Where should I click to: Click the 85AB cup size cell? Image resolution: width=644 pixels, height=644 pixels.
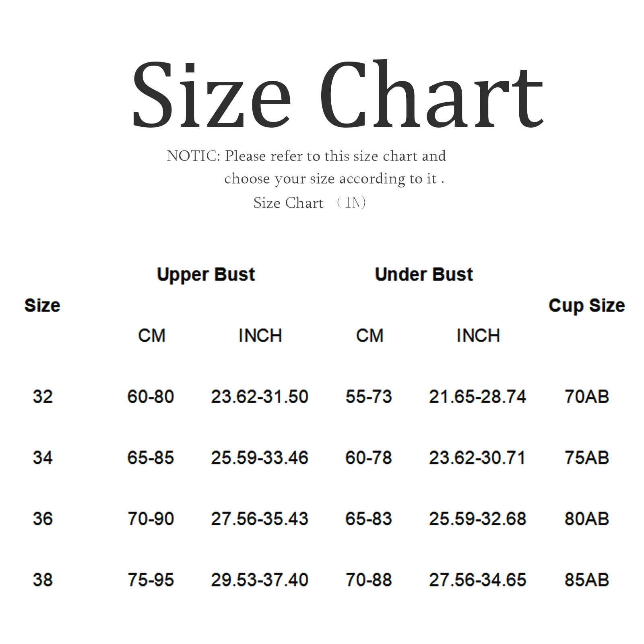coord(586,580)
